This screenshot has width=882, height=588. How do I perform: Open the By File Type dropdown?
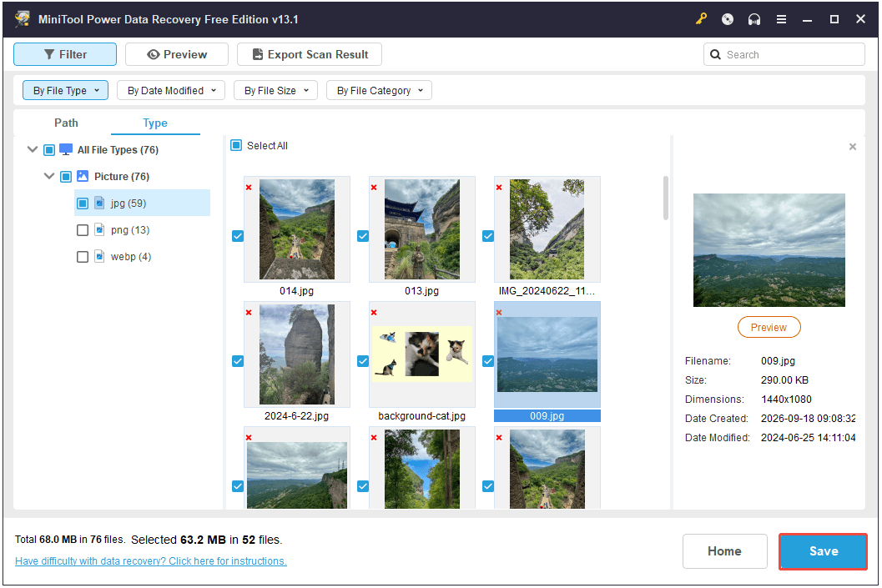pos(65,91)
